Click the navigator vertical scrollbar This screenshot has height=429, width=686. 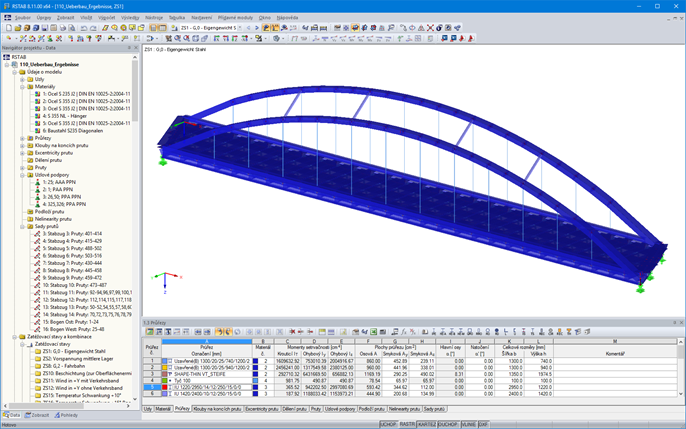tap(135, 92)
